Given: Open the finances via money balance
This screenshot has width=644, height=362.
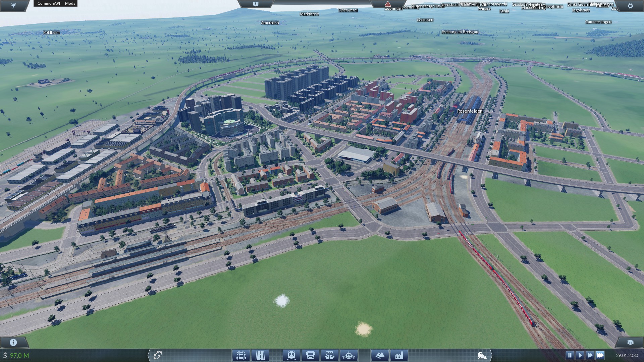Looking at the screenshot, I should [x=16, y=355].
